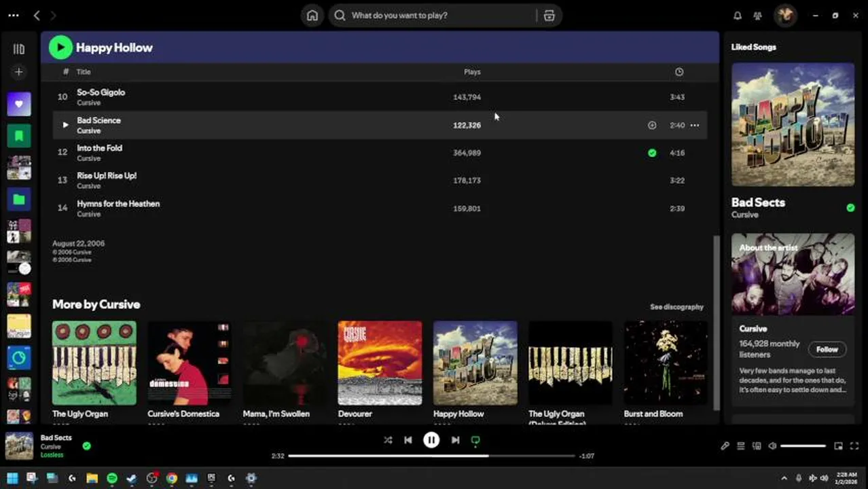Open The Ugly Organ album cover

click(x=94, y=363)
